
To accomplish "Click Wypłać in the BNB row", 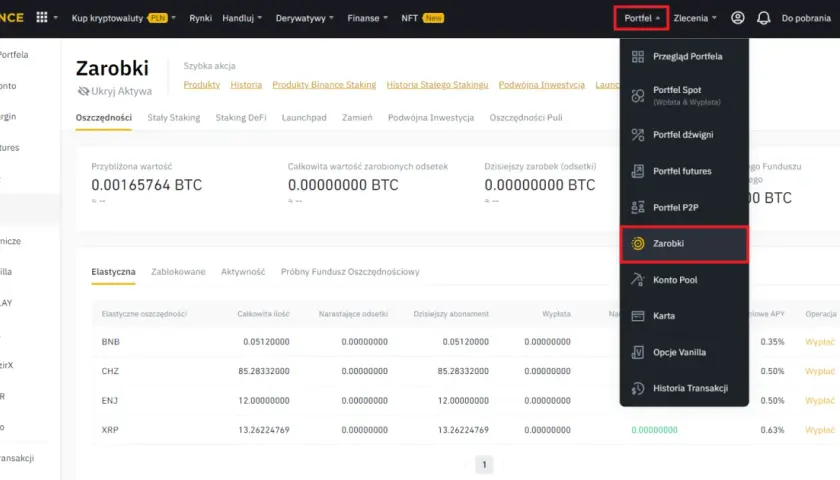I will coord(820,342).
